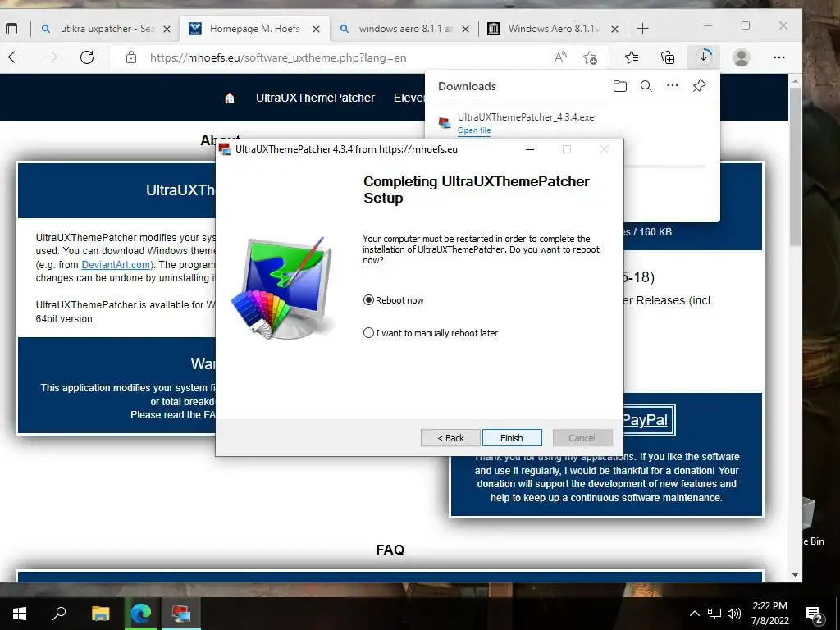840x630 pixels.
Task: Open the tab actions menu icon
Action: pos(11,29)
